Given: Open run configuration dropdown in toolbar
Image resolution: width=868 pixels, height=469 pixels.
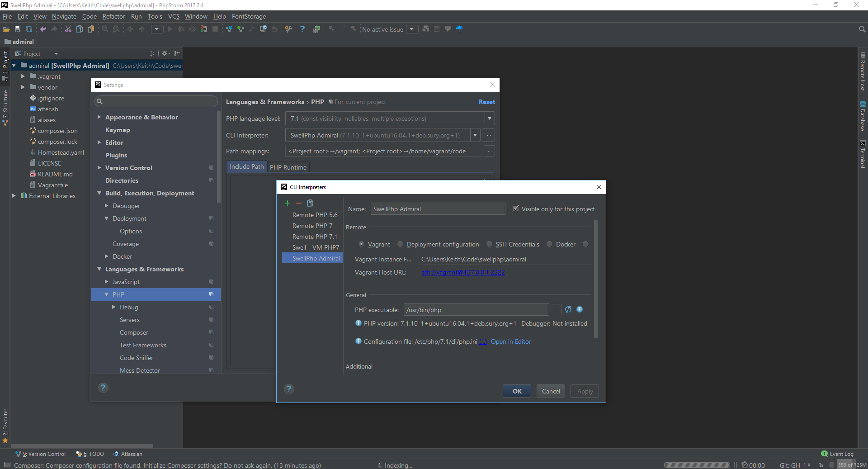Looking at the screenshot, I should [157, 29].
